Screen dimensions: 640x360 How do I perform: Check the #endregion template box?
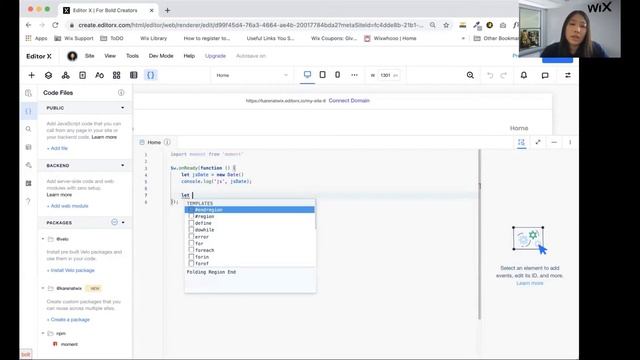[191, 209]
